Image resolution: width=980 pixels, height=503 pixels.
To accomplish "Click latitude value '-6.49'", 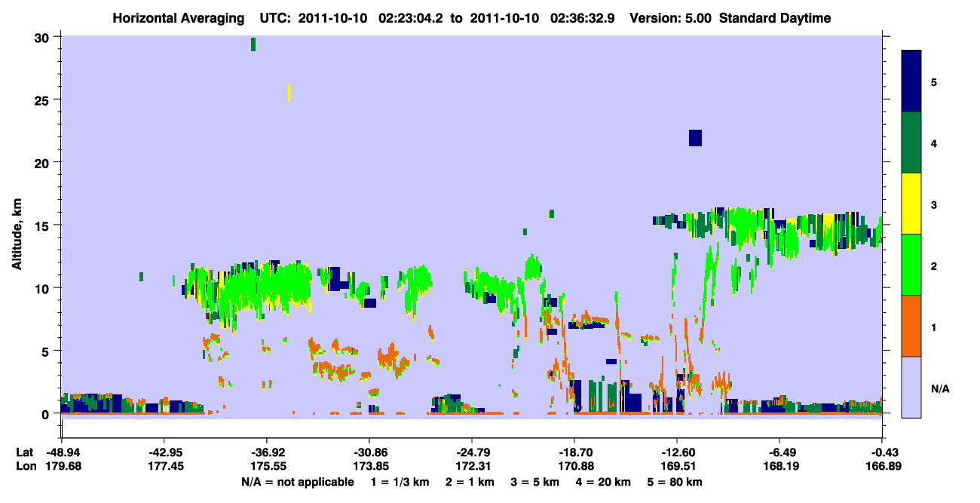I will pos(780,452).
